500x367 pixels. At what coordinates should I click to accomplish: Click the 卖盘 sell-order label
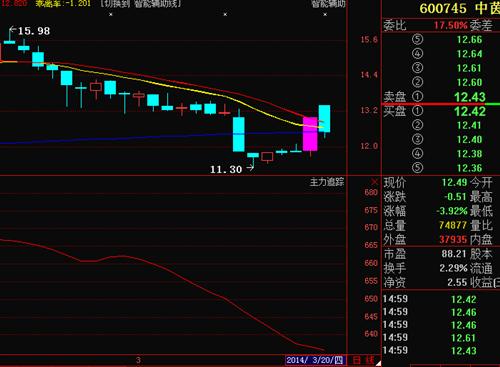[x=395, y=97]
